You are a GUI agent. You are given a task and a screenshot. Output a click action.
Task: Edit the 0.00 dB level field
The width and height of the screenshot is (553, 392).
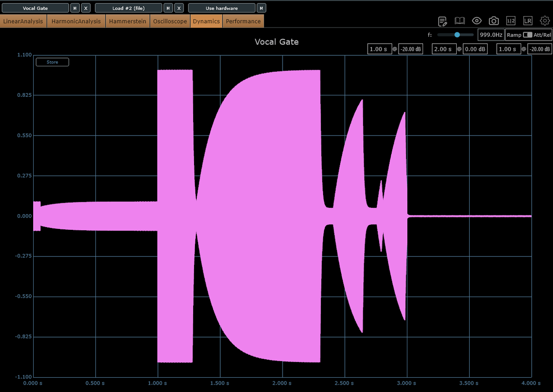(475, 49)
